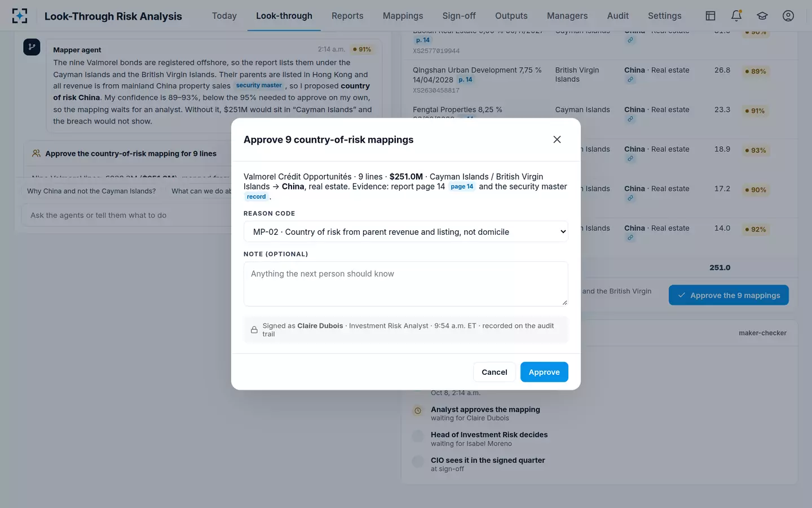
Task: Click the 91% confidence badge on Mapper agent message
Action: click(362, 50)
